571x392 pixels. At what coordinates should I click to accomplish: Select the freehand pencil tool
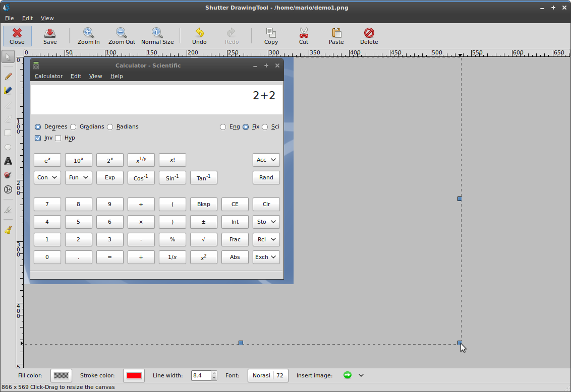coord(8,77)
